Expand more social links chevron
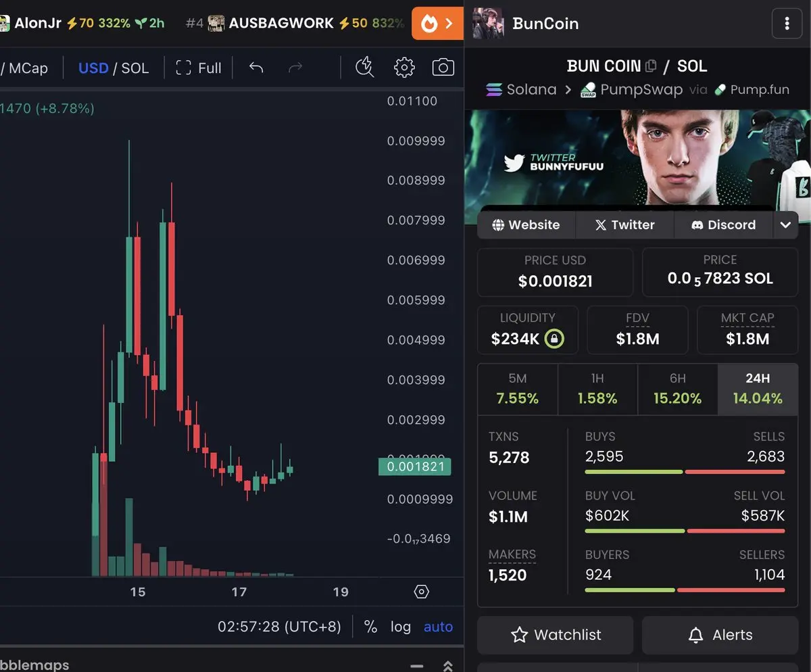The image size is (811, 672). click(x=785, y=225)
